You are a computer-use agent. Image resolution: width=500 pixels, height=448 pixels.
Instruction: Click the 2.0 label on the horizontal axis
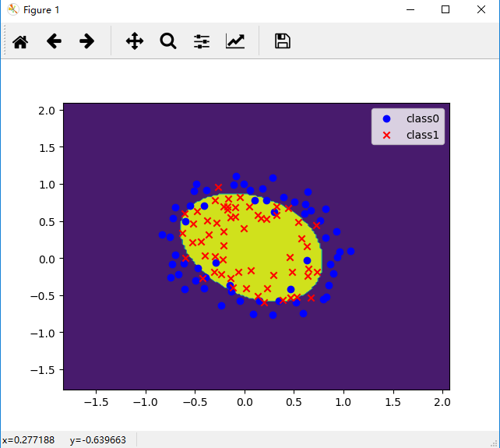(442, 402)
